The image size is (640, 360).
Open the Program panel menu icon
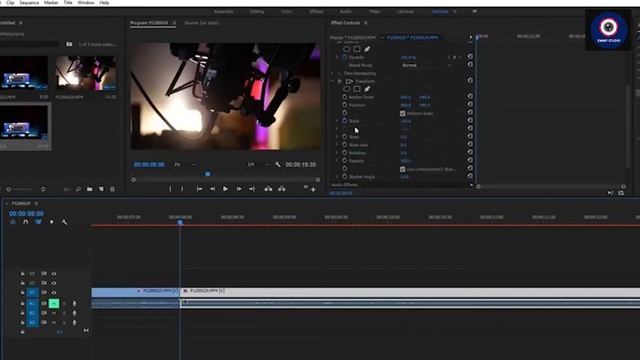(x=174, y=23)
